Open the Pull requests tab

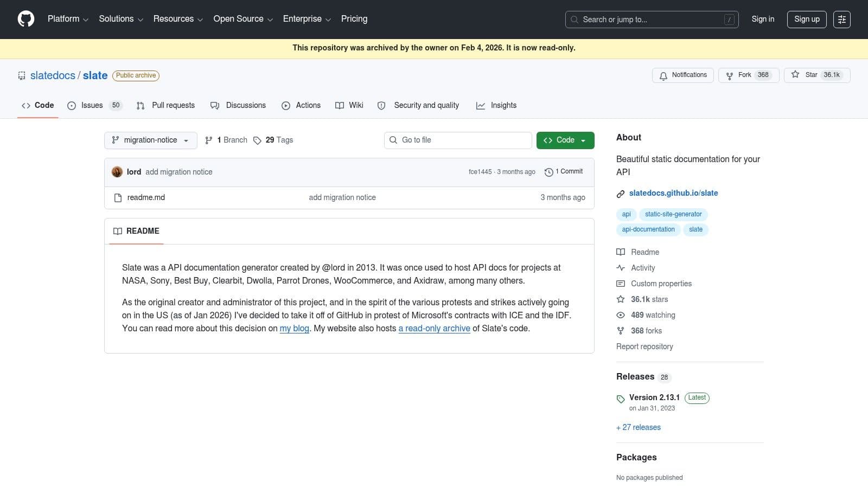pos(165,105)
